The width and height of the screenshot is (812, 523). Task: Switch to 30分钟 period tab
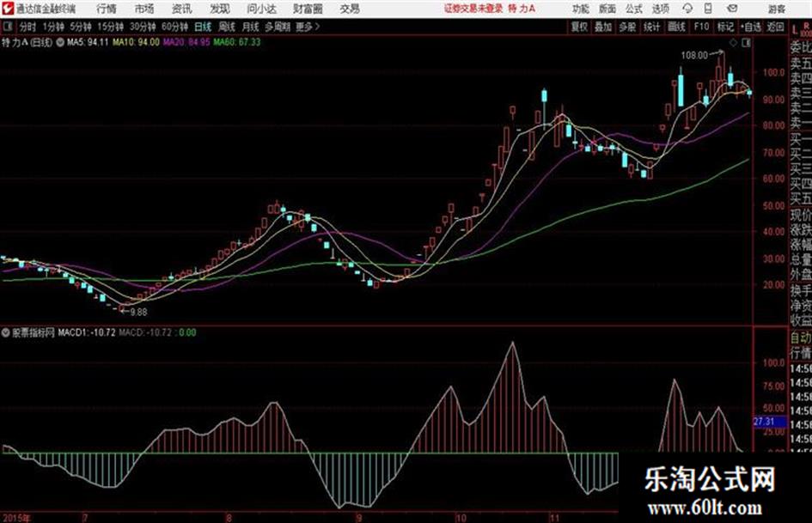click(x=143, y=27)
